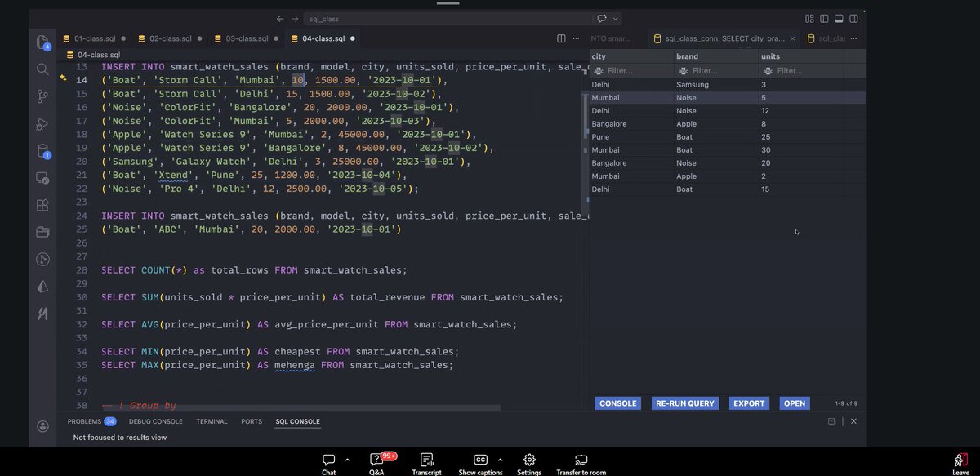Viewport: 980px width, 476px height.
Task: Toggle the primary side bar
Action: point(824,19)
